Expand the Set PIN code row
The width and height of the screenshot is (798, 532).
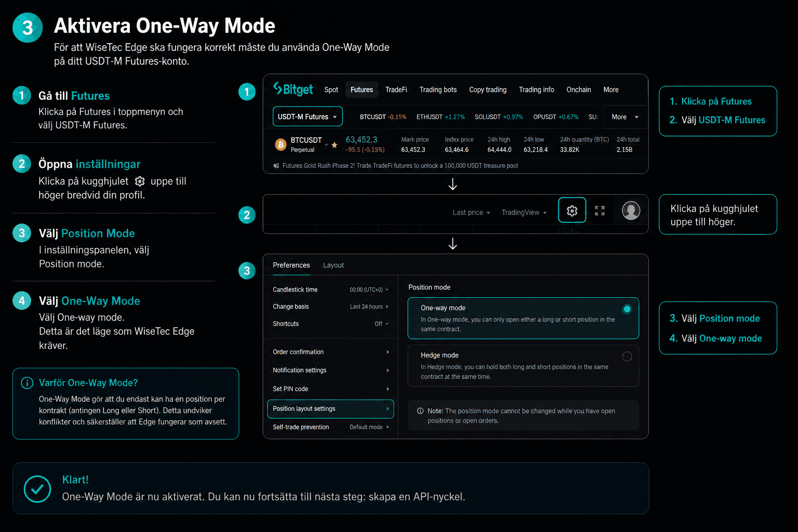click(x=330, y=389)
